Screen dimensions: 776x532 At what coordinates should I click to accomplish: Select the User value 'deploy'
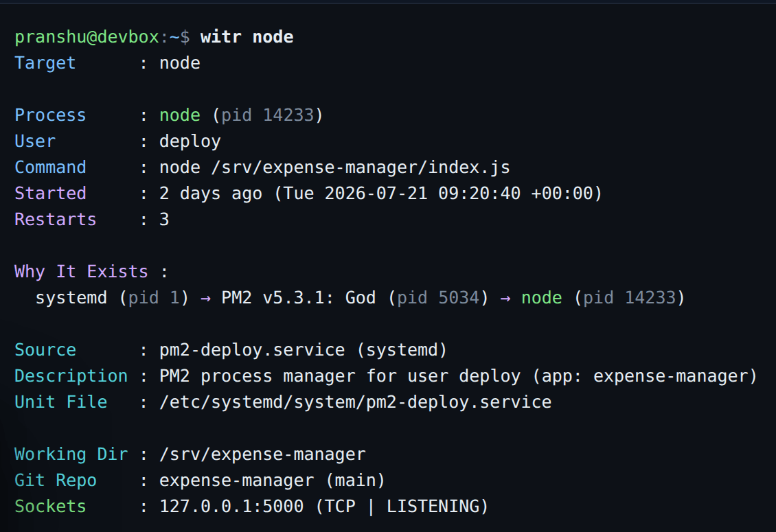[x=190, y=141]
